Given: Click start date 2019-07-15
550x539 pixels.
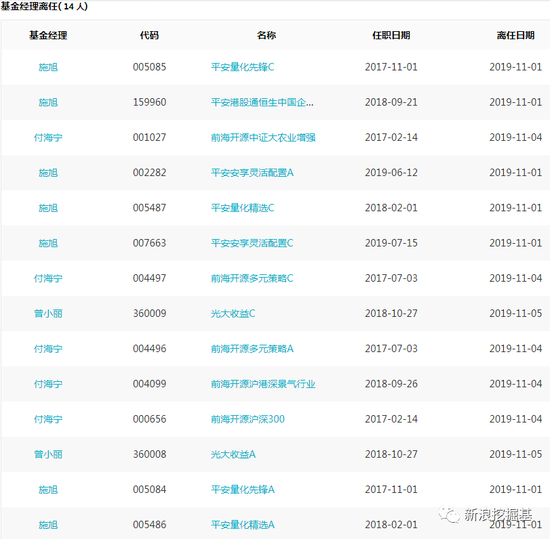Looking at the screenshot, I should point(391,243).
